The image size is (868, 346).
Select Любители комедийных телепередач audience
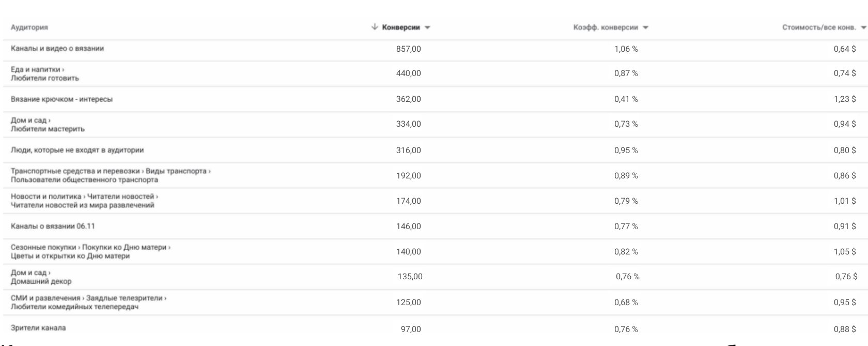(x=75, y=307)
